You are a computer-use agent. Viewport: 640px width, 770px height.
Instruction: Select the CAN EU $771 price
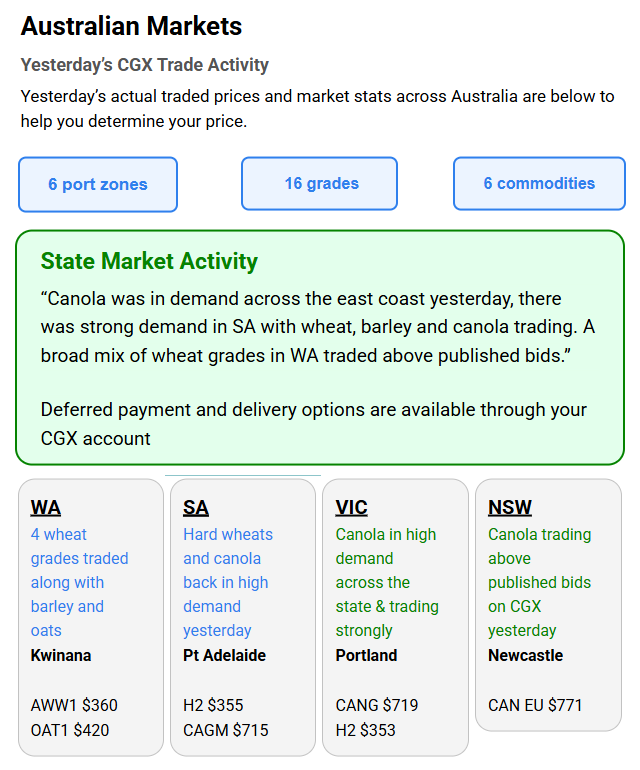pos(535,705)
